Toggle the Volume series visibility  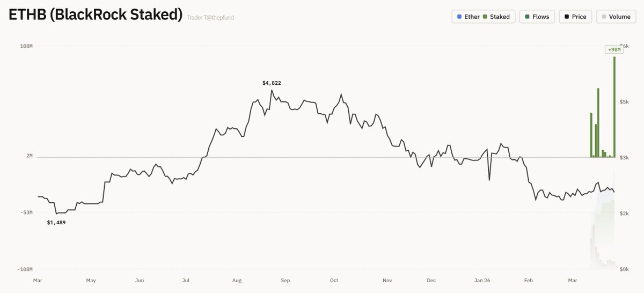point(614,17)
